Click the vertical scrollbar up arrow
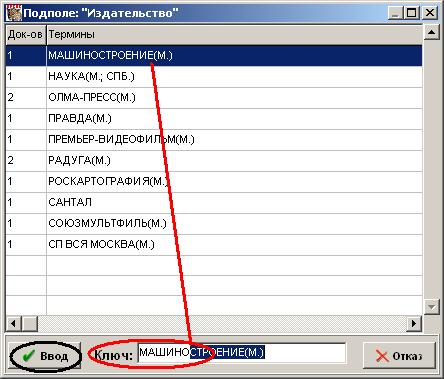 pos(432,32)
